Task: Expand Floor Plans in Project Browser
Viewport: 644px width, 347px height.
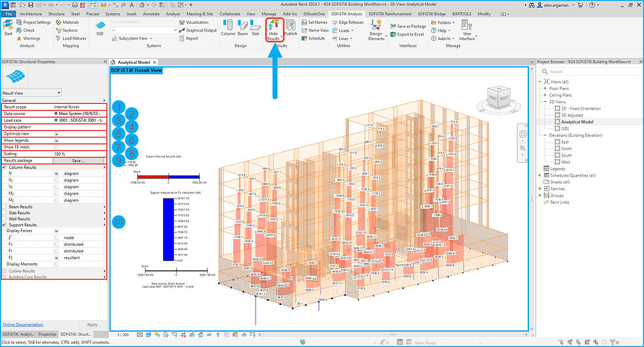Action: click(545, 88)
